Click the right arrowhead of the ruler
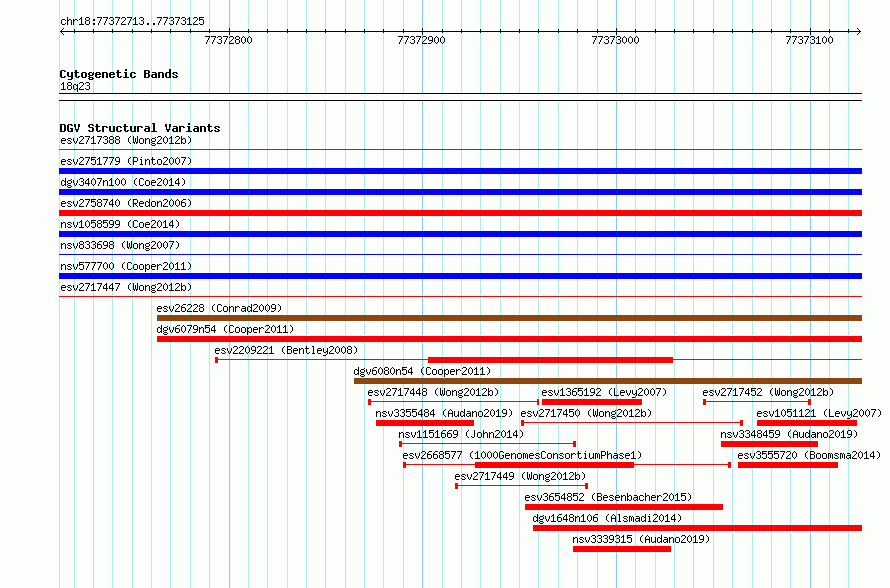 click(858, 31)
